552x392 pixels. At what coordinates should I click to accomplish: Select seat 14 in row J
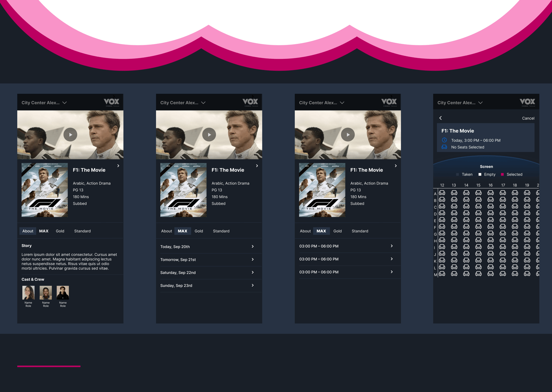click(x=466, y=253)
